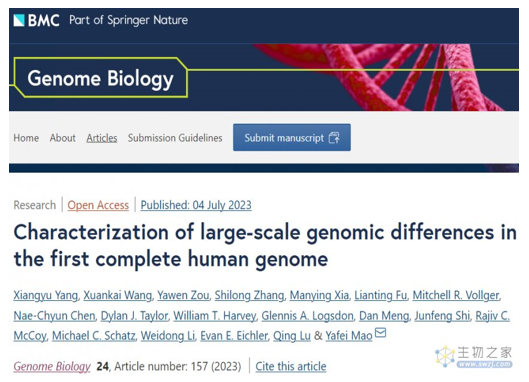Open the Home menu item
This screenshot has height=382, width=529.
[x=26, y=138]
